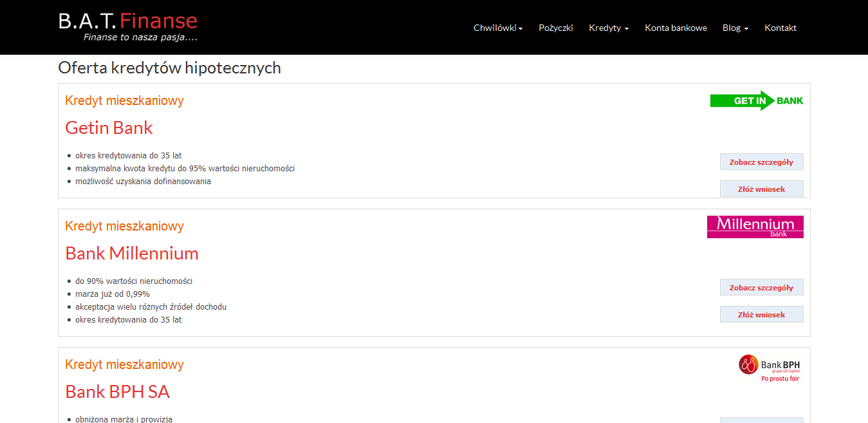The height and width of the screenshot is (423, 868).
Task: Select the Bank BPH SA heading
Action: pyautogui.click(x=117, y=391)
